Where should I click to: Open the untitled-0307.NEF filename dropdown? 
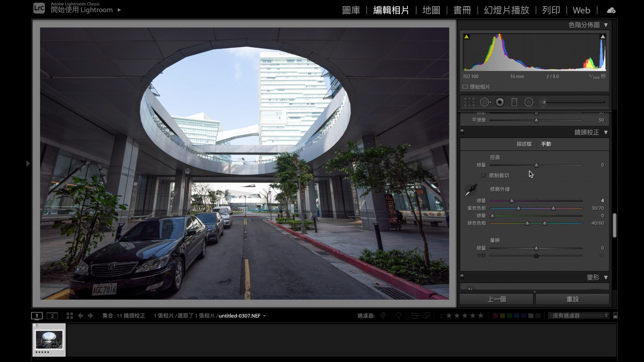242,316
